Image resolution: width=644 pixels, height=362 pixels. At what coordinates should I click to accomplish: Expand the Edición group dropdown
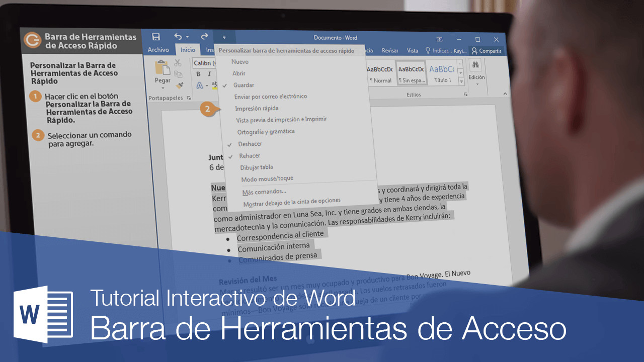click(476, 83)
